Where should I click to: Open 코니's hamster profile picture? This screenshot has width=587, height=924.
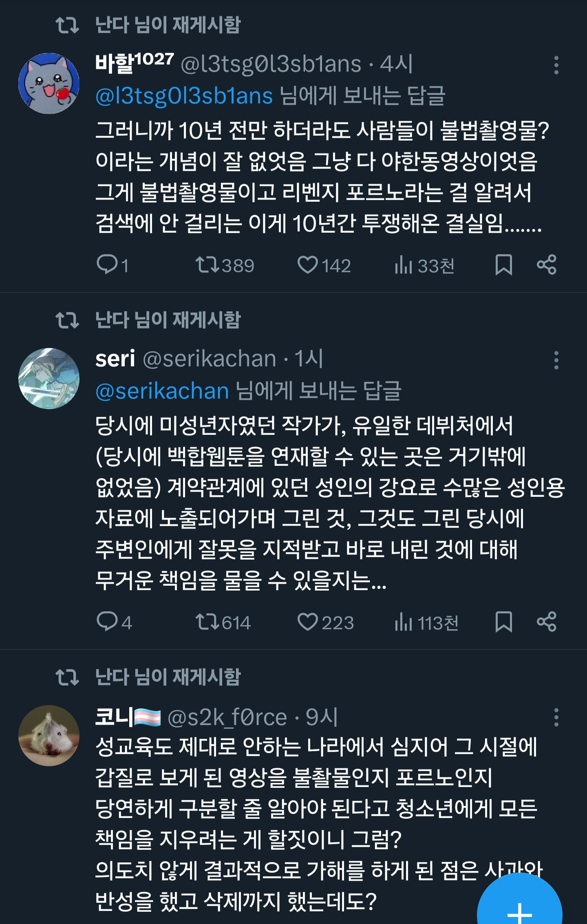point(49,736)
